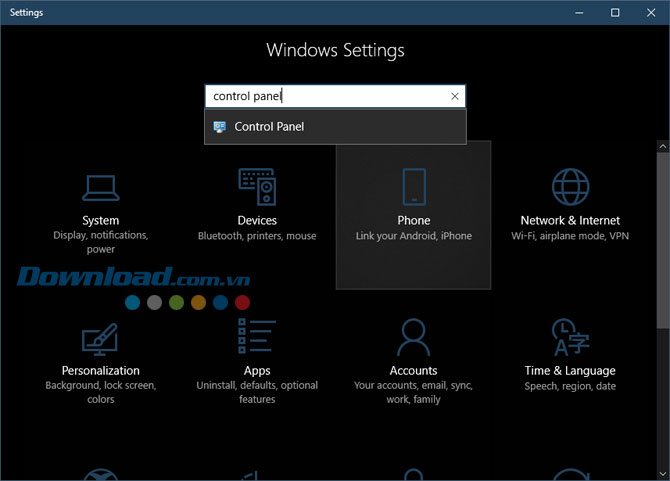Open the Phone icon tile

tap(414, 187)
